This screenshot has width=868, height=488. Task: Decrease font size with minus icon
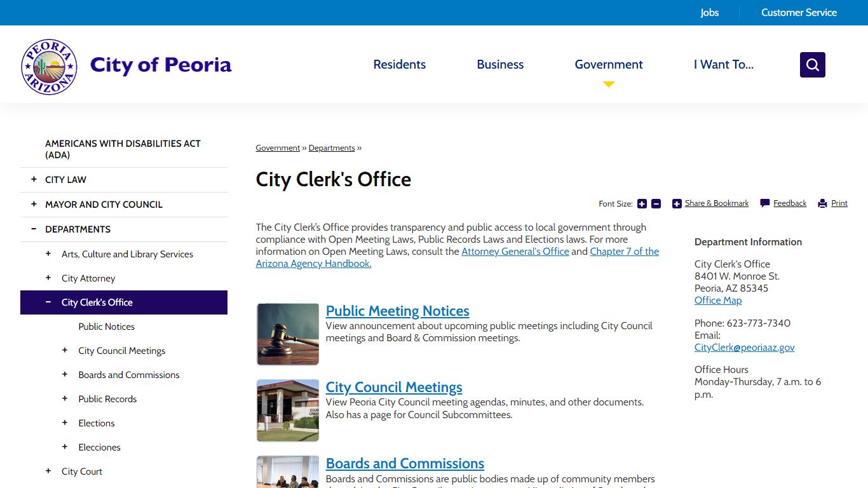pyautogui.click(x=656, y=204)
